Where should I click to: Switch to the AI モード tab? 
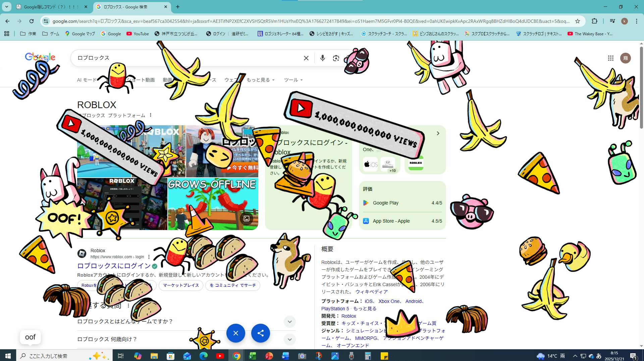tap(87, 80)
